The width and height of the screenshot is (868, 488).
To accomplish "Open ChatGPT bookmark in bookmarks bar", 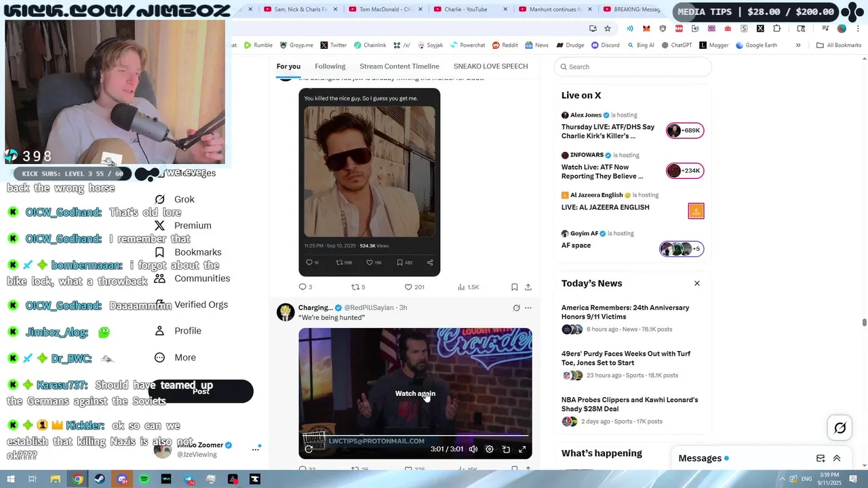I will tap(676, 45).
